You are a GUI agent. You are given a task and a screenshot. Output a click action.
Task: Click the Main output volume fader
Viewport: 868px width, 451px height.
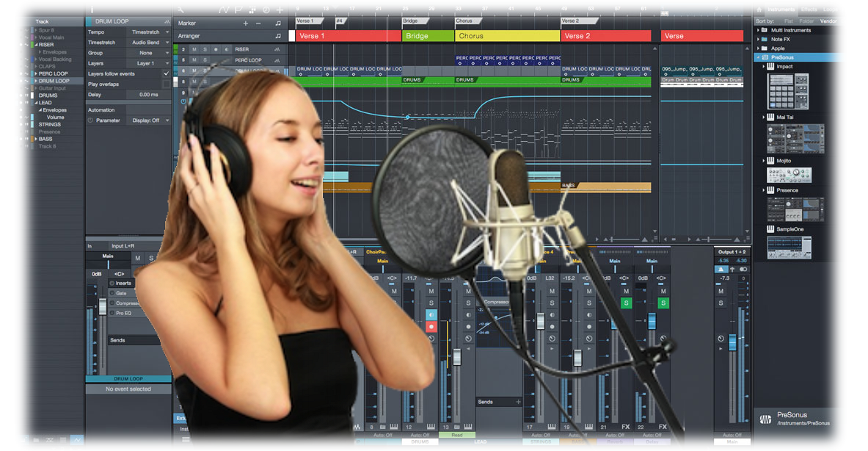(732, 342)
